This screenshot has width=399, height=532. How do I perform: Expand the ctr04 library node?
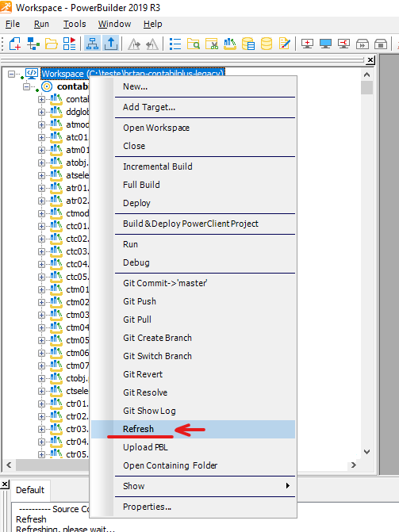click(x=41, y=442)
